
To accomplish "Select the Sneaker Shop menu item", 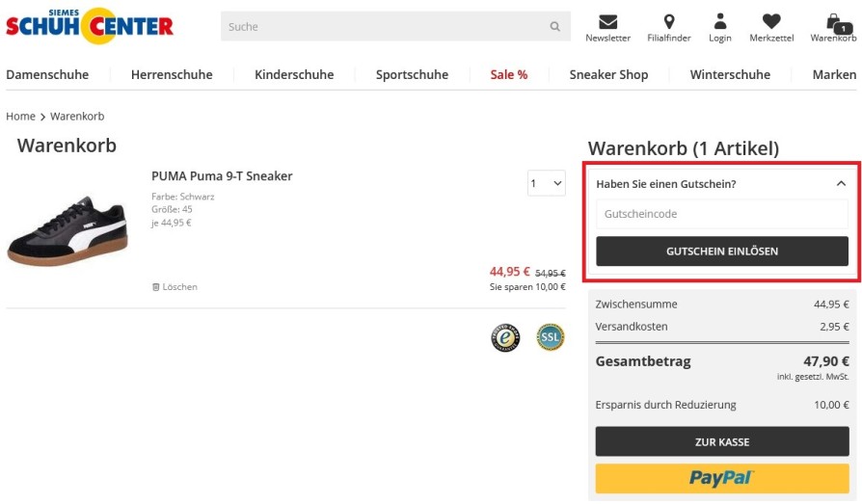I will [x=608, y=74].
